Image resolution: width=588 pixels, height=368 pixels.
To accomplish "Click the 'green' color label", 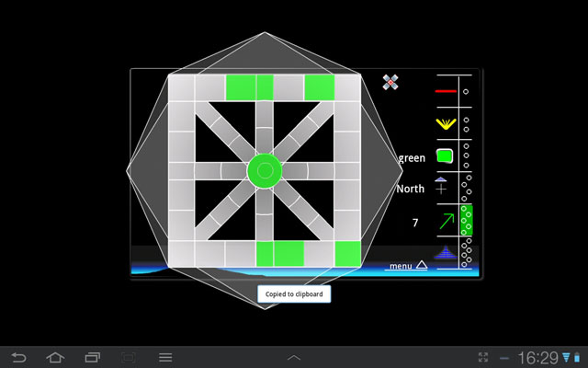I will coord(412,158).
